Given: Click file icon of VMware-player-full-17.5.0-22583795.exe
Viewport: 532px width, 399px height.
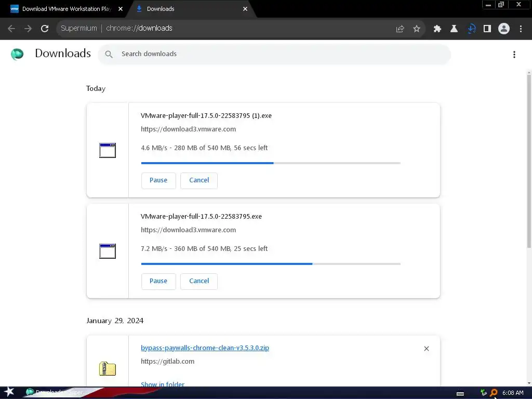Looking at the screenshot, I should [x=108, y=251].
